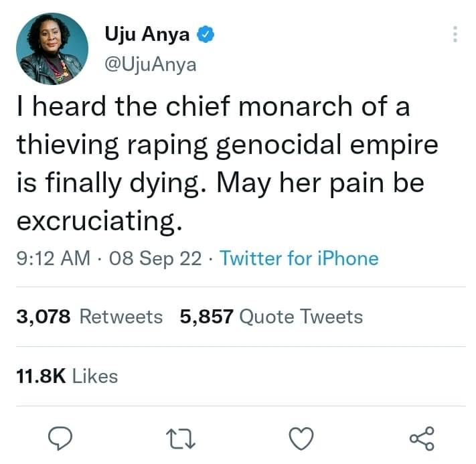Retweet this tweet using the arrows icon
Viewport: 476px width, 464px height.
181,439
